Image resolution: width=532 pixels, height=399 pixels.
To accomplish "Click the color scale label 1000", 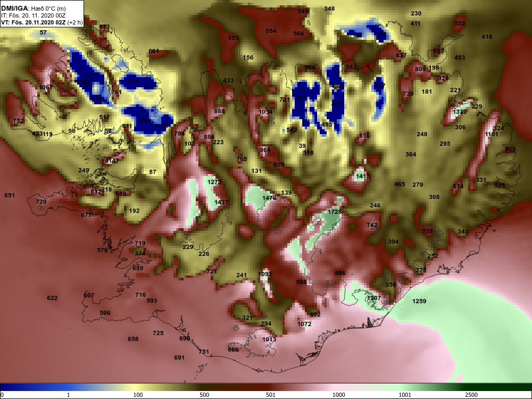I will (339, 395).
